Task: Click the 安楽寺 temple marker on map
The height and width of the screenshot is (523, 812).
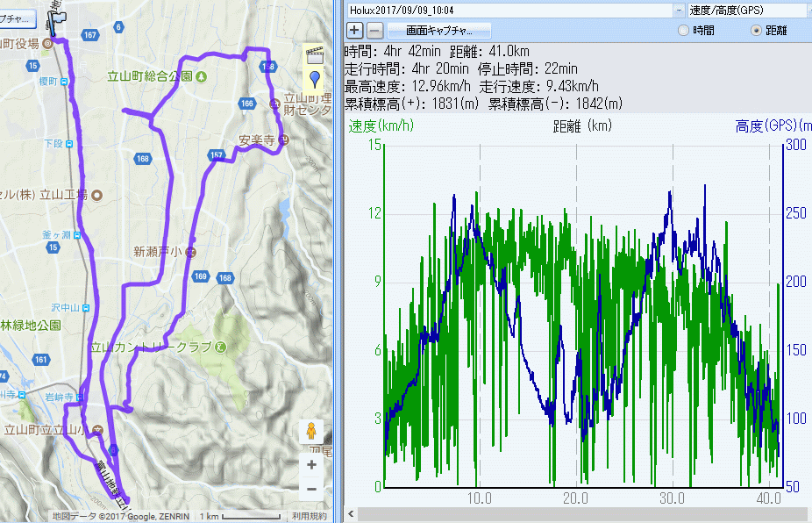Action: click(x=283, y=140)
